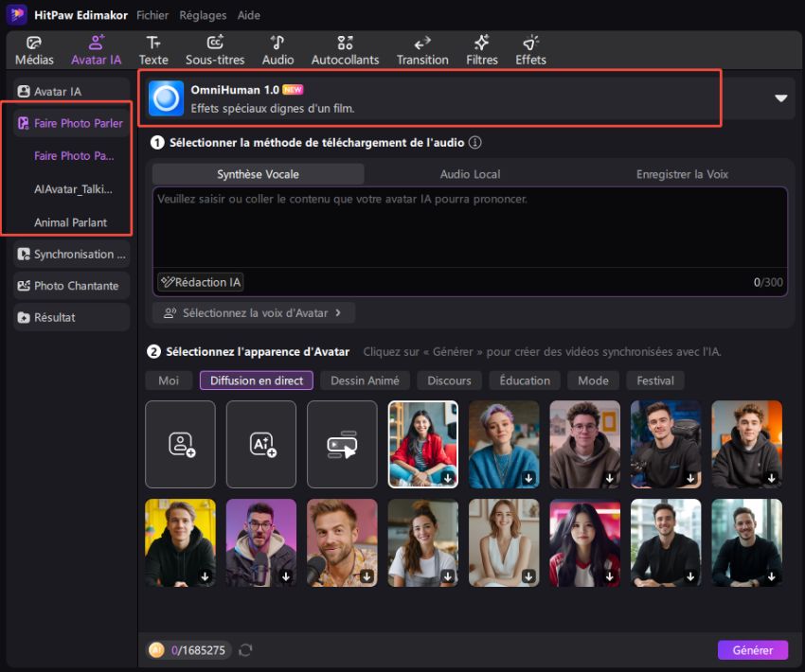Viewport: 805px width, 672px height.
Task: Click the avatar speech text field
Action: pyautogui.click(x=469, y=232)
